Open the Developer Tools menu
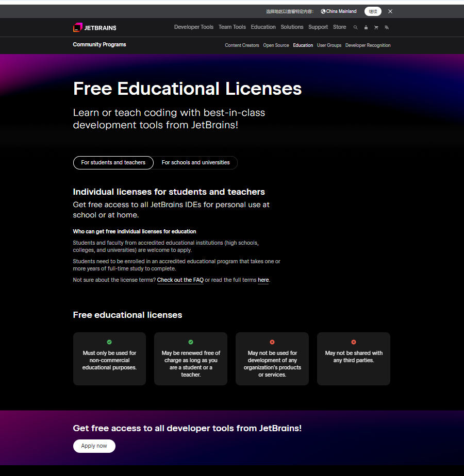This screenshot has height=476, width=464. pyautogui.click(x=193, y=27)
